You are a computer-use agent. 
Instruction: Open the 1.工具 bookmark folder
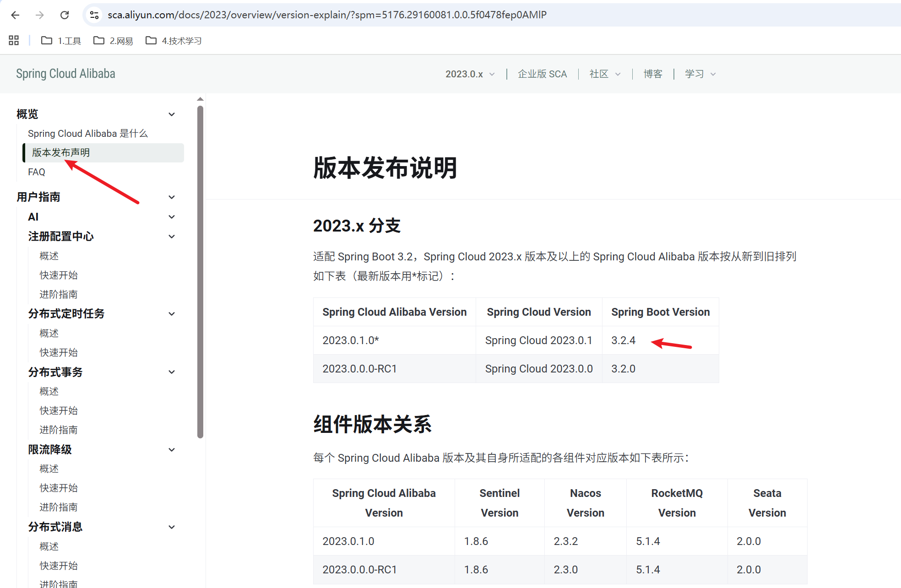(x=61, y=41)
